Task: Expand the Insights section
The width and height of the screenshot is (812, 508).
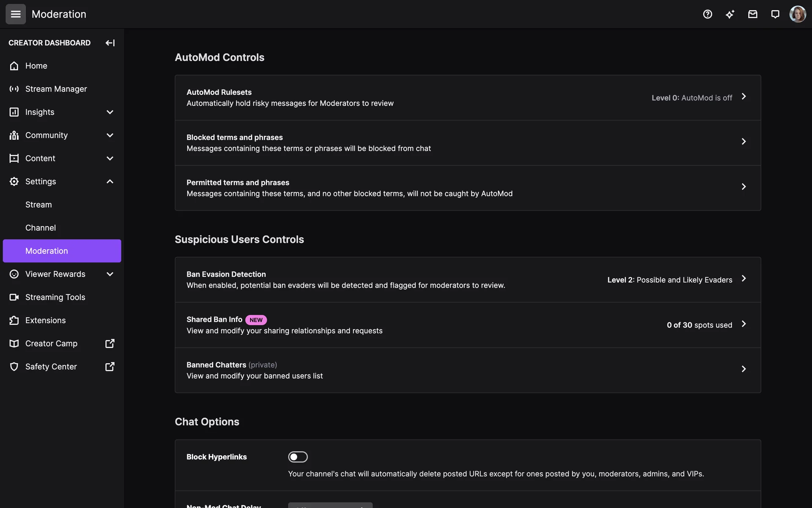Action: [110, 112]
